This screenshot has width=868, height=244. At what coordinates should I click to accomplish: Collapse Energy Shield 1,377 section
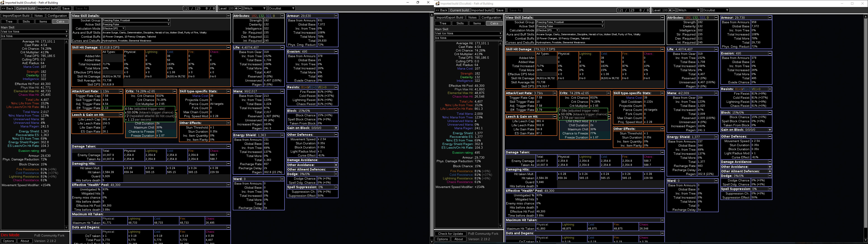click(716, 137)
